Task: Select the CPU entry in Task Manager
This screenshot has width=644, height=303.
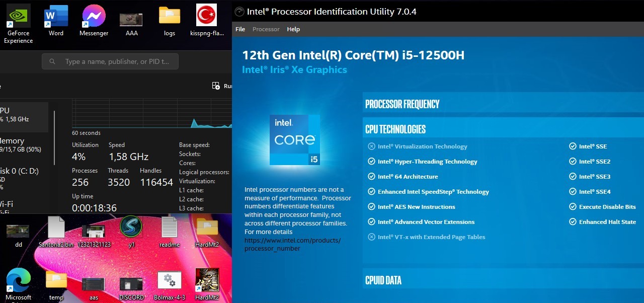Action: 24,117
